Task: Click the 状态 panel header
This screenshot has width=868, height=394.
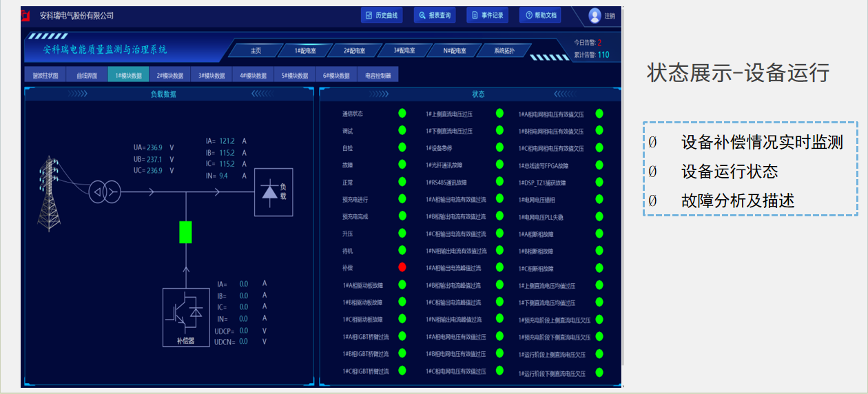Action: (x=478, y=94)
